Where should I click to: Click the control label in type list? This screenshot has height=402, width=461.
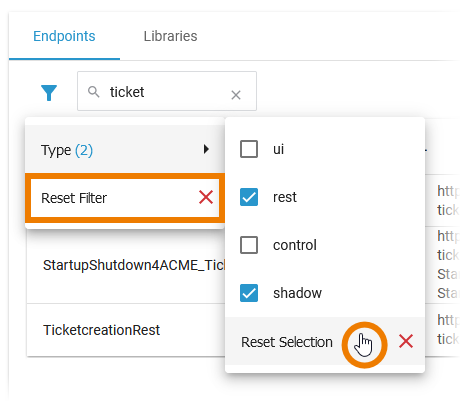pos(295,245)
